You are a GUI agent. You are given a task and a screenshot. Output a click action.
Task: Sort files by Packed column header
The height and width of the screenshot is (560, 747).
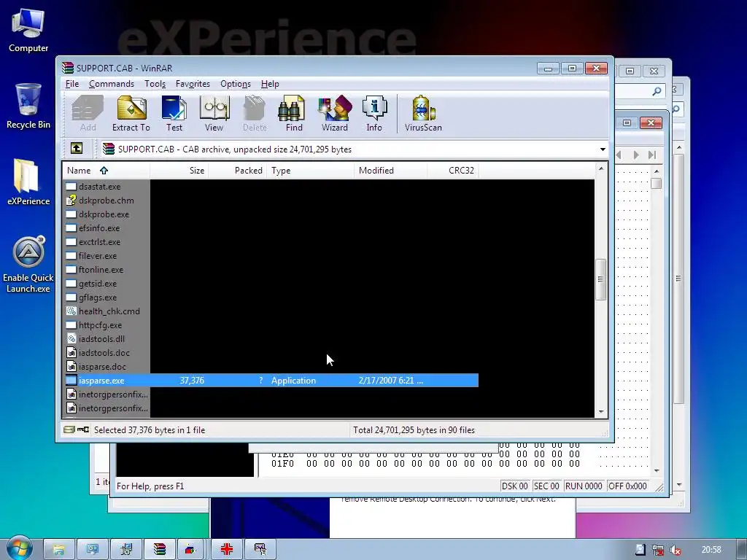[x=238, y=171]
